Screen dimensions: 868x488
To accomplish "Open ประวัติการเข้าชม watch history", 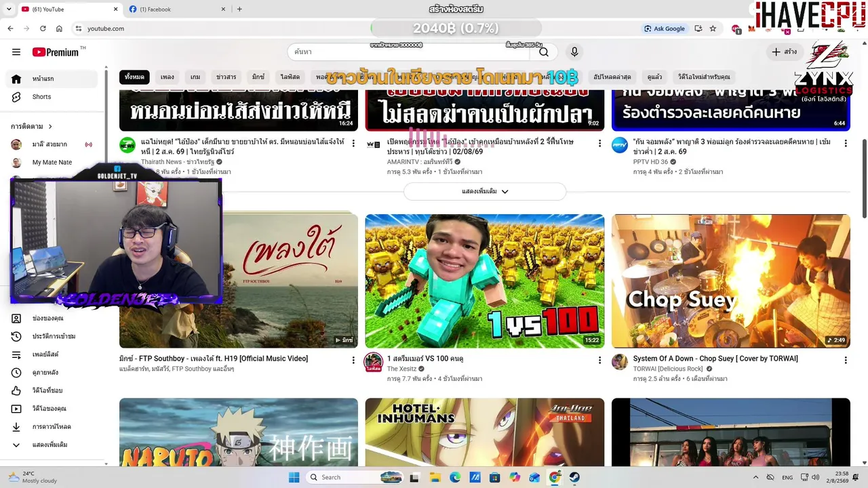I will tap(52, 336).
